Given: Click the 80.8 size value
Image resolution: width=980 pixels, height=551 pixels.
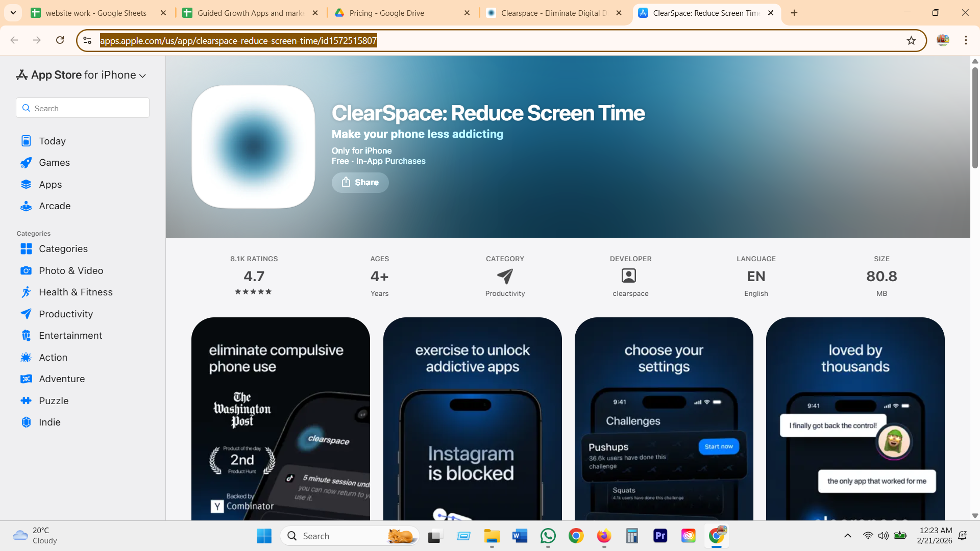Looking at the screenshot, I should click(x=881, y=277).
